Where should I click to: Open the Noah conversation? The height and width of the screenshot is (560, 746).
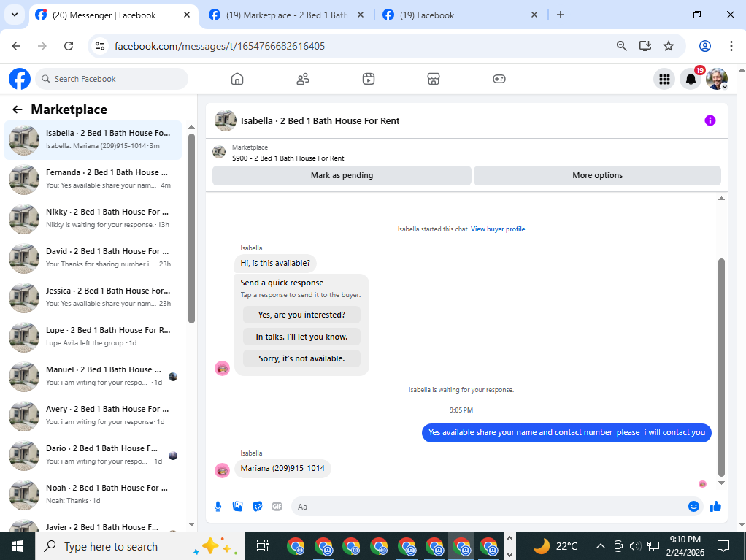pos(93,495)
